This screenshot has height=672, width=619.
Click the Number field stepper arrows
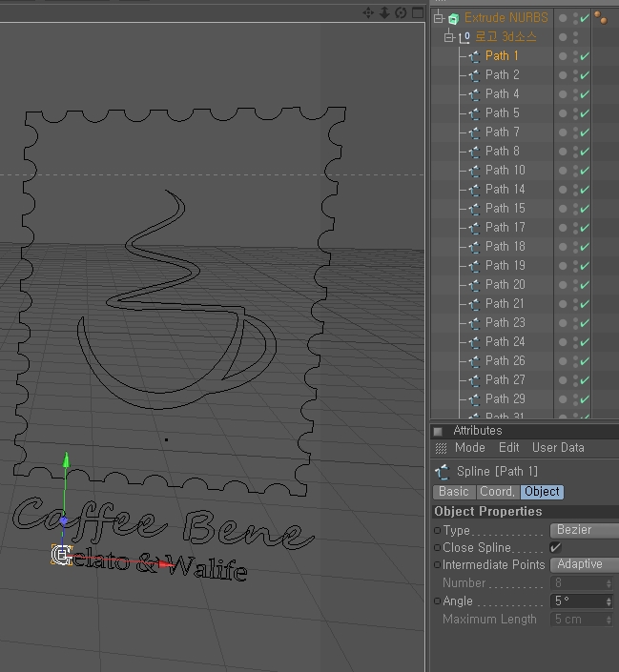pyautogui.click(x=609, y=583)
